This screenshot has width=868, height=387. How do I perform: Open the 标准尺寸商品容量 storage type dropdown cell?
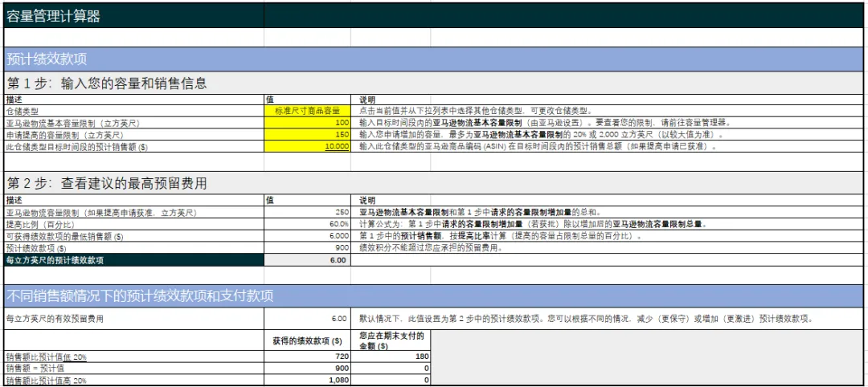[307, 111]
